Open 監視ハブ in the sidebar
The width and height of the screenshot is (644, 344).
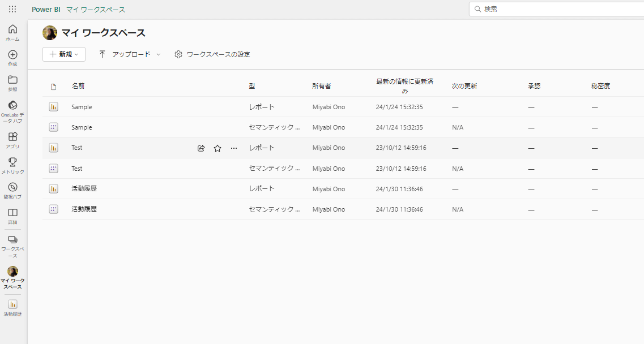point(12,191)
